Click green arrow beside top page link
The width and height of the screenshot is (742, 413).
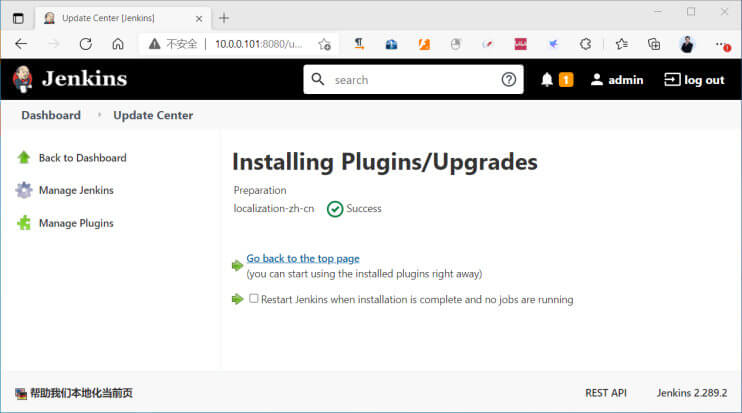237,265
